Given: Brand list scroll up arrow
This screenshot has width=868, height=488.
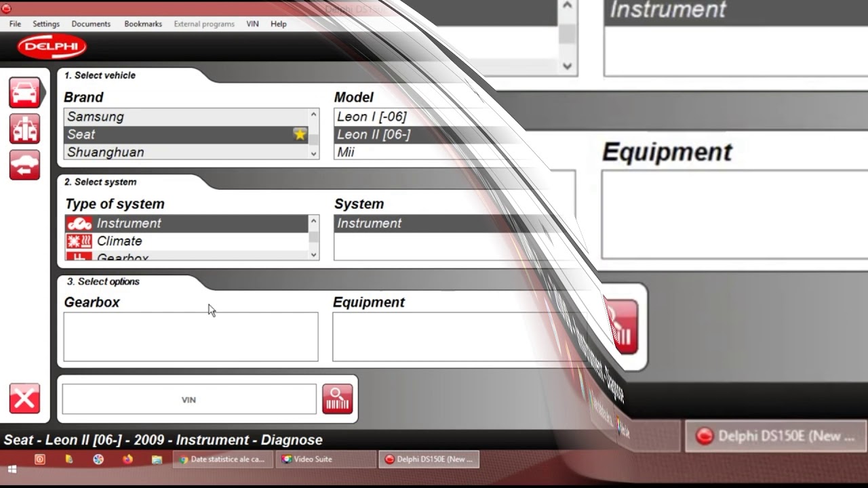Looking at the screenshot, I should (x=313, y=115).
